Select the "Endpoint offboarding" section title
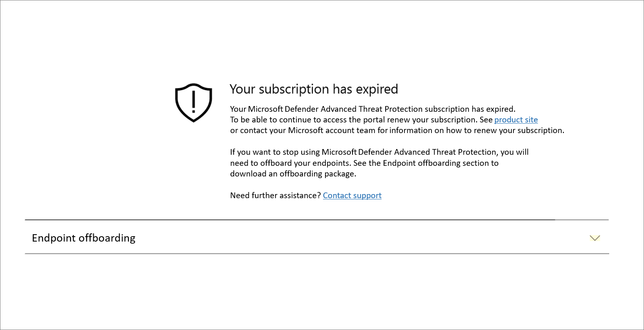 (84, 238)
